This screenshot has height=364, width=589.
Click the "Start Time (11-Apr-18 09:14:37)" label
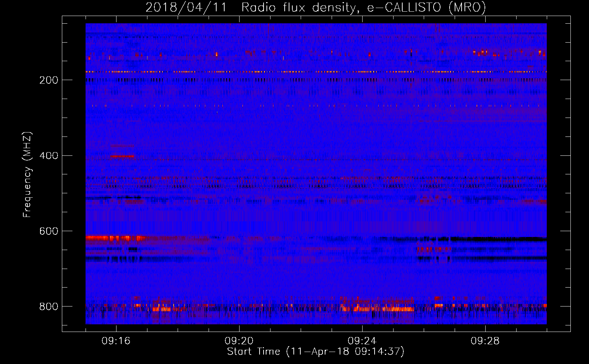pos(316,352)
